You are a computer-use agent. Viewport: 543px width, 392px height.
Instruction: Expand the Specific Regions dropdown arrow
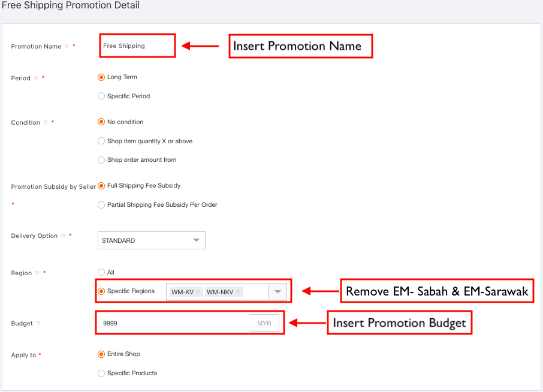[x=277, y=291]
